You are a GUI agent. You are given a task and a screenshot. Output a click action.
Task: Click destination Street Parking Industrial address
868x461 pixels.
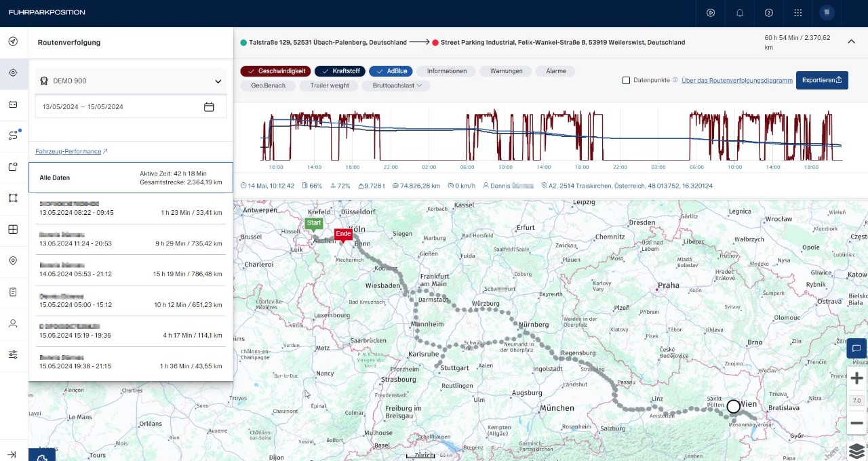tap(562, 42)
